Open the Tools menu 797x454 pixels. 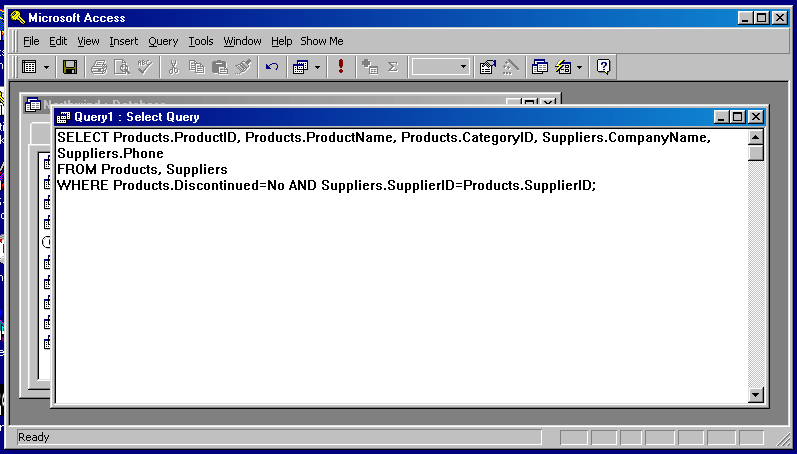[x=201, y=41]
